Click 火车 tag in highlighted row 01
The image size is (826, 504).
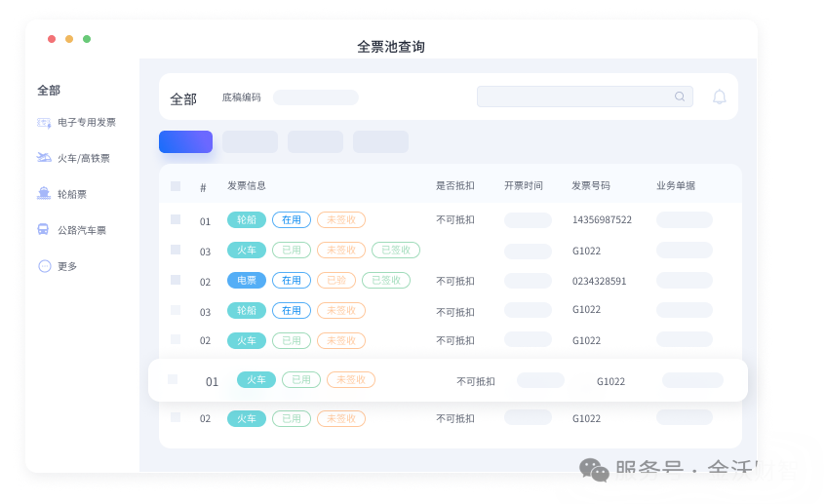click(256, 380)
